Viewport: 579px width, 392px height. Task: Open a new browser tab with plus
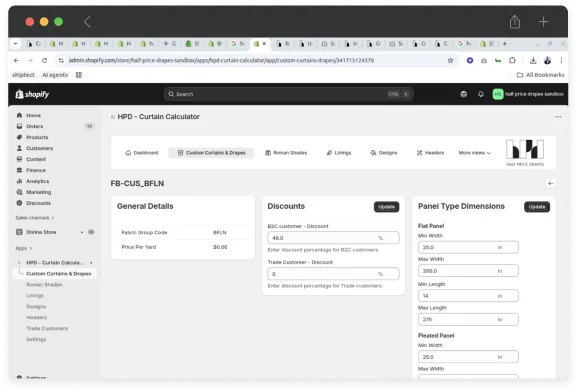coord(504,44)
